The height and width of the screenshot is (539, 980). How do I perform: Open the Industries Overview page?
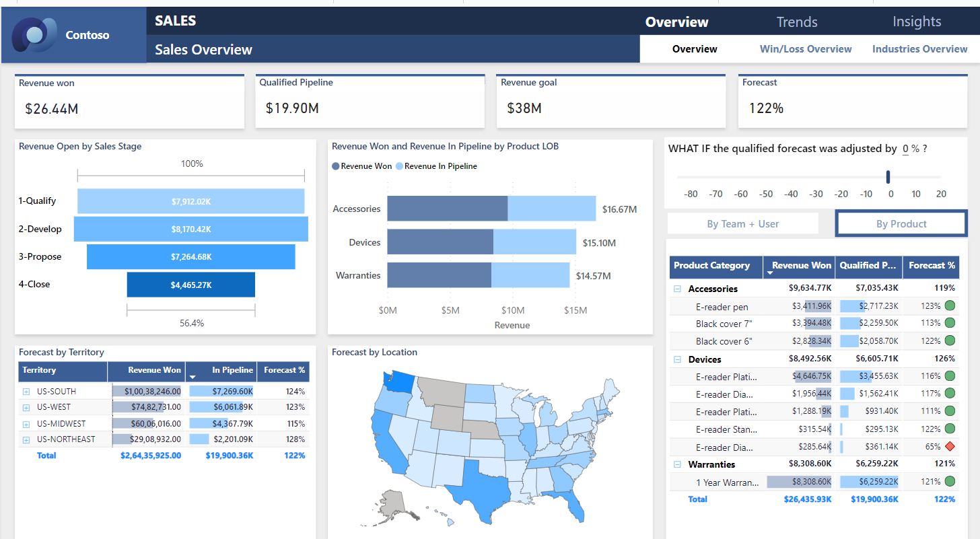pos(919,49)
